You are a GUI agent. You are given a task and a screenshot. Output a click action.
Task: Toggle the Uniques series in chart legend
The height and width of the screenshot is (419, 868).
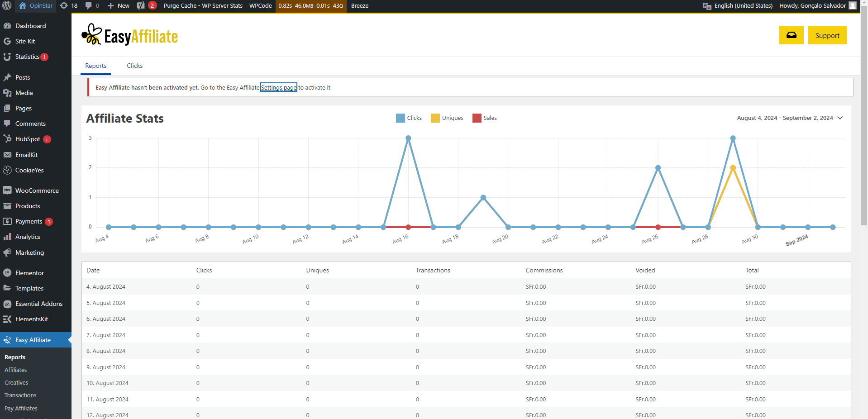point(447,118)
